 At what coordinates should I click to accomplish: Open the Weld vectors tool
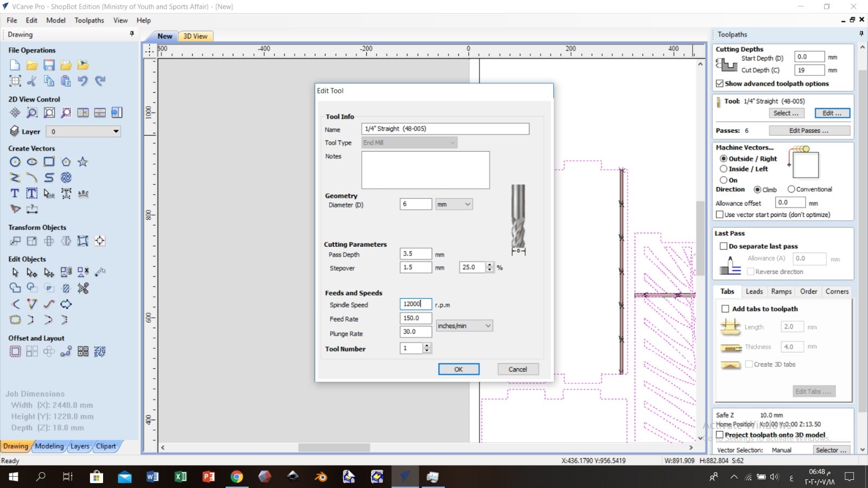(x=15, y=288)
